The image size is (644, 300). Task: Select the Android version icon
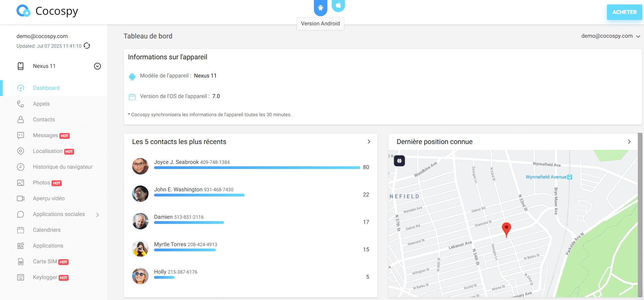coord(320,8)
